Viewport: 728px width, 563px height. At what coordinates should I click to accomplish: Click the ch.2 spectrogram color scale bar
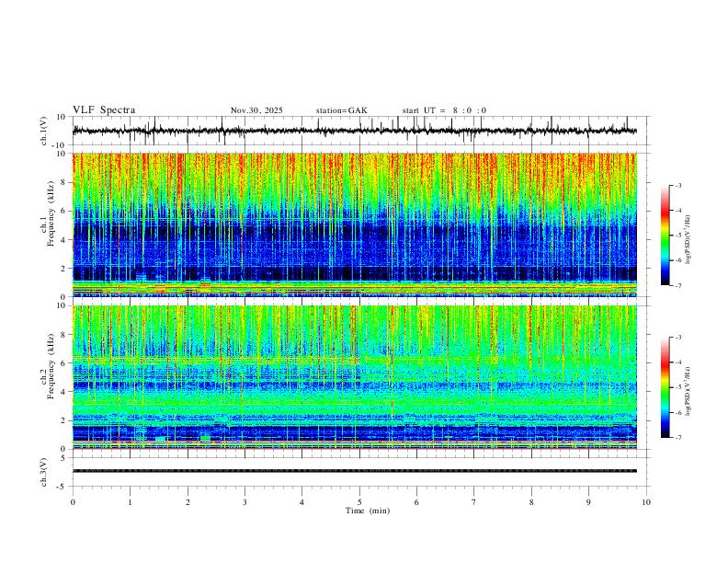665,387
